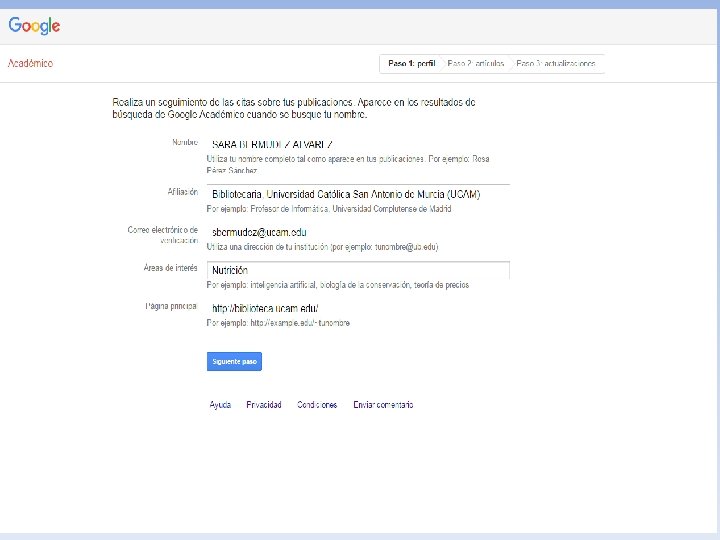The height and width of the screenshot is (540, 720).
Task: Open the Privacidad link
Action: point(264,405)
